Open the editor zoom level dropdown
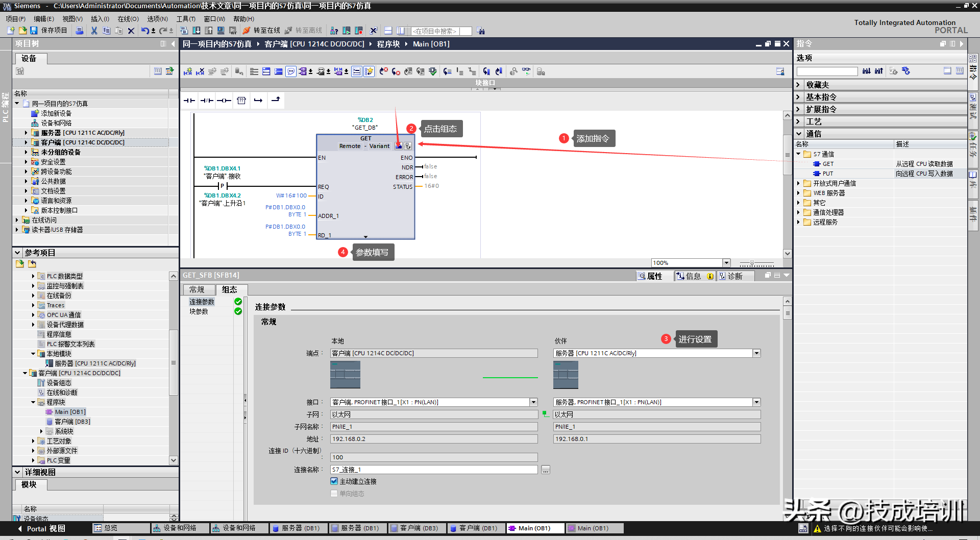Image resolution: width=980 pixels, height=540 pixels. pos(726,263)
